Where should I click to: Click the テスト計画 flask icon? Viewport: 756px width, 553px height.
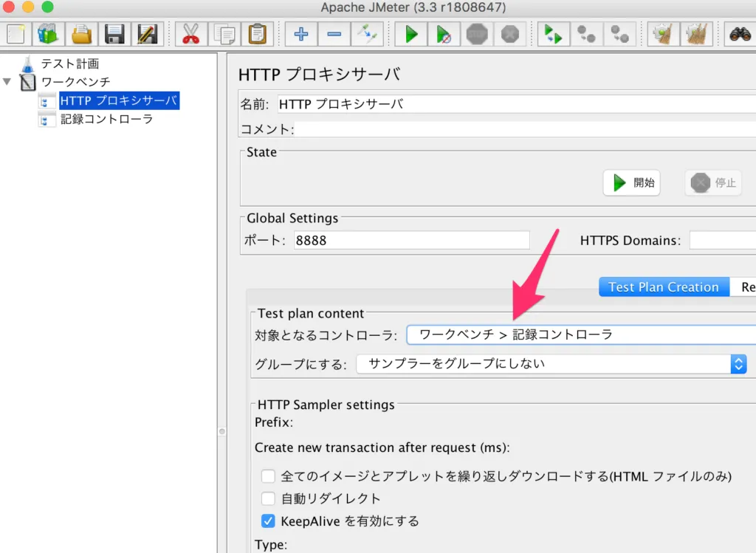(x=28, y=63)
